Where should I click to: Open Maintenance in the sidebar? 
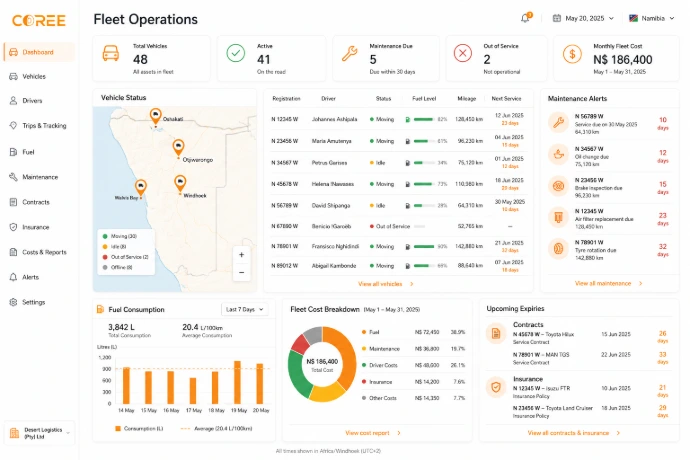39,177
